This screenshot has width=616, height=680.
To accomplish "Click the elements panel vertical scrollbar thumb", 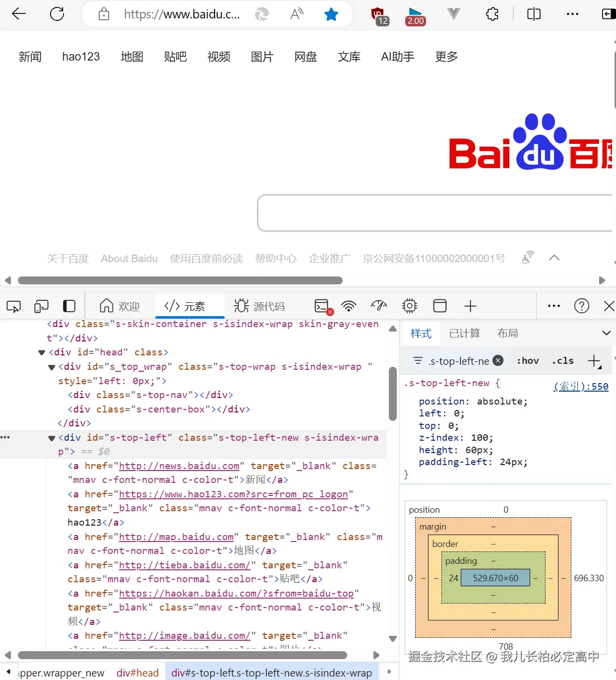I will pyautogui.click(x=392, y=394).
